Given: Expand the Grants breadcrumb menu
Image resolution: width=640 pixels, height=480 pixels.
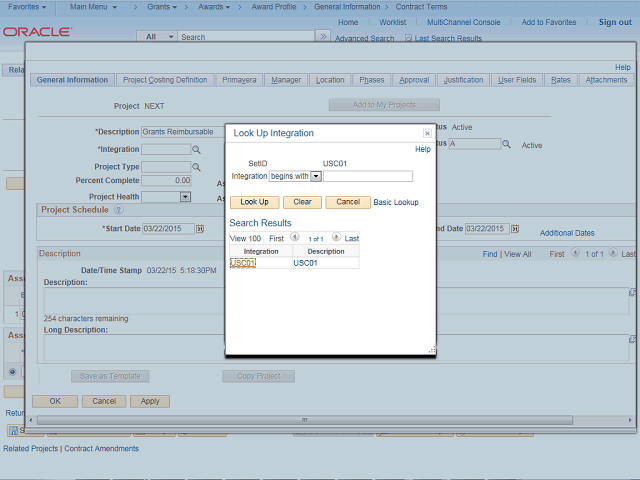Looking at the screenshot, I should pyautogui.click(x=162, y=7).
